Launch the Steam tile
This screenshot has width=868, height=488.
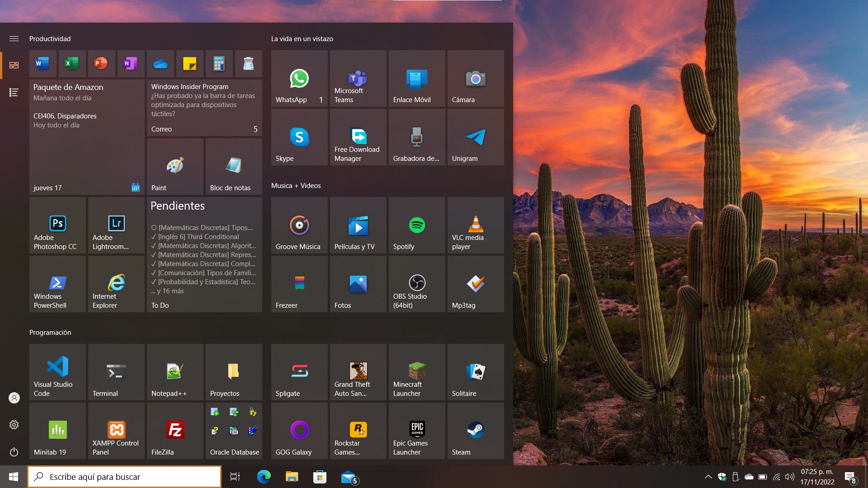[x=476, y=431]
